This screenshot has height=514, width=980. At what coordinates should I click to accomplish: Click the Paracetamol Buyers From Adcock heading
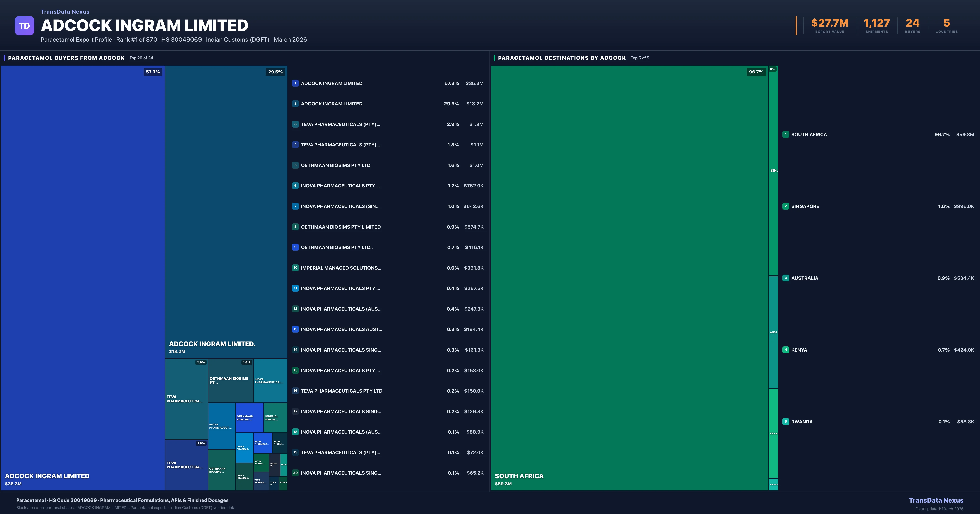[66, 58]
